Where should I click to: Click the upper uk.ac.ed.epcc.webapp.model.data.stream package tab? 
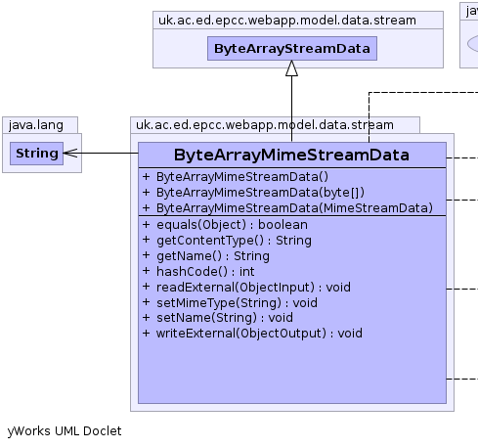tap(287, 21)
